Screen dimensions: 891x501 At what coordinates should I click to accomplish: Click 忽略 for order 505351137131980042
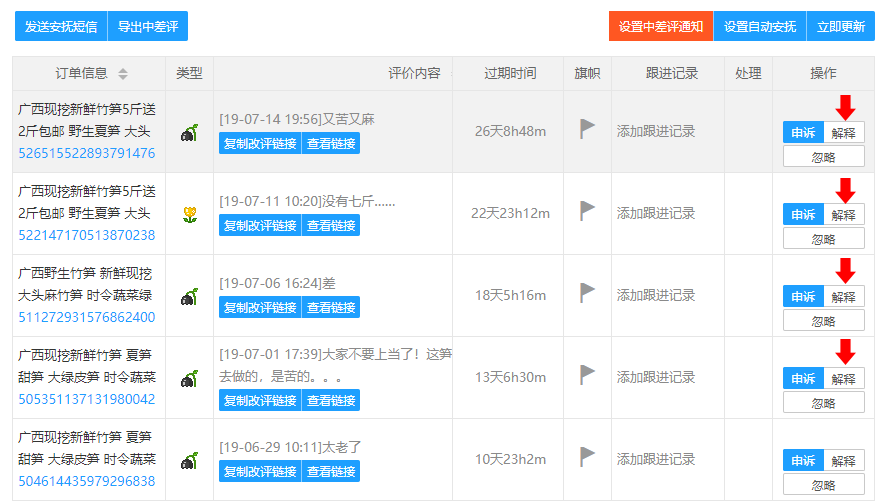tap(823, 402)
